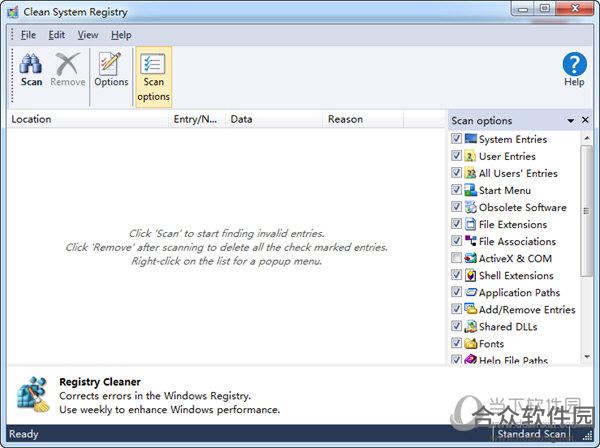The height and width of the screenshot is (448, 600).
Task: Select the Obsolete Software label
Action: (522, 207)
